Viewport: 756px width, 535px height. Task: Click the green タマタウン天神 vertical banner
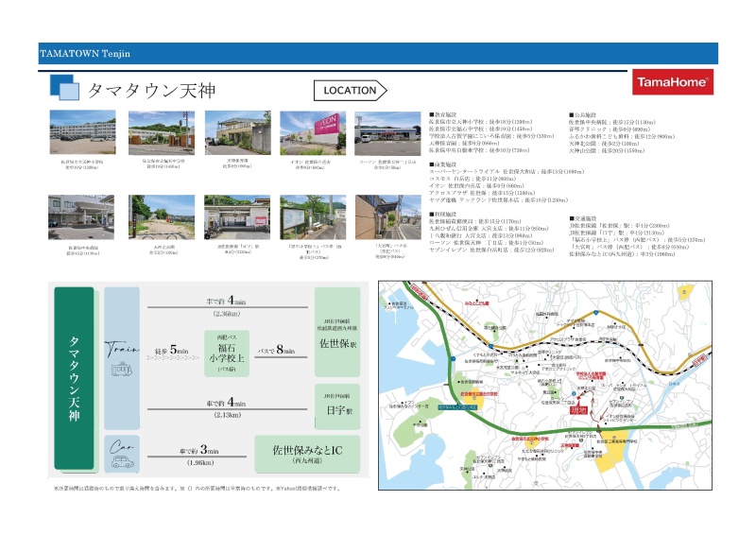(x=74, y=378)
